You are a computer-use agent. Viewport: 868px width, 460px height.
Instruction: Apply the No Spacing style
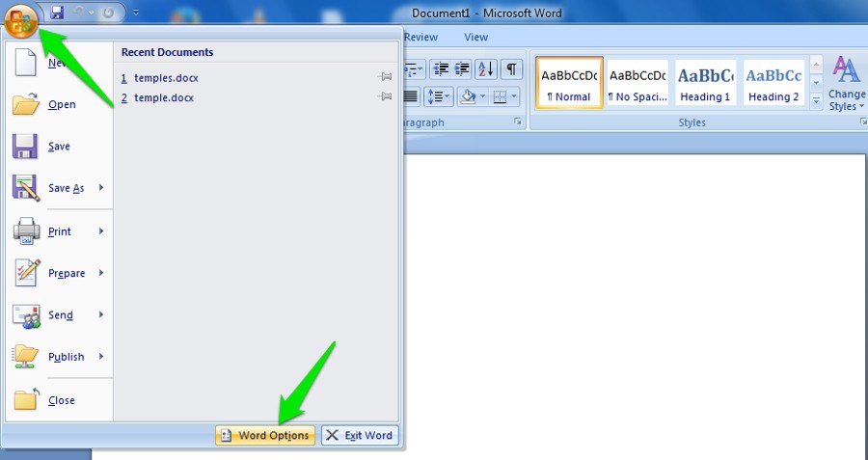point(637,83)
